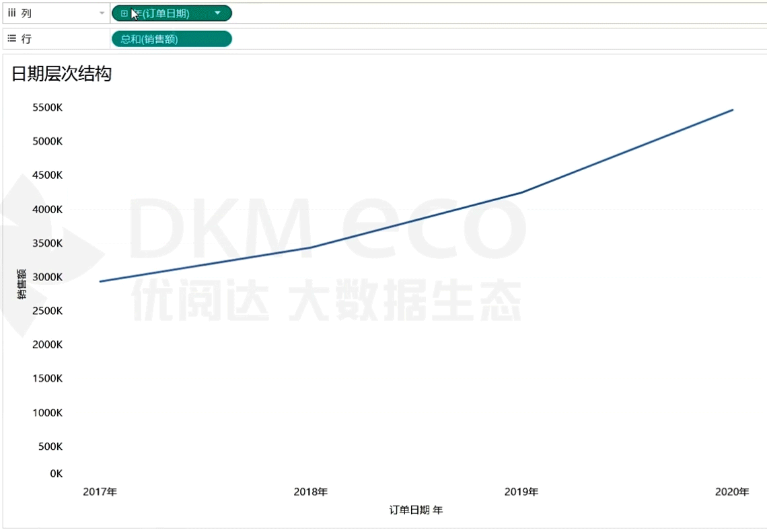Select the 2019年 axis label
The image size is (767, 532).
(x=521, y=492)
